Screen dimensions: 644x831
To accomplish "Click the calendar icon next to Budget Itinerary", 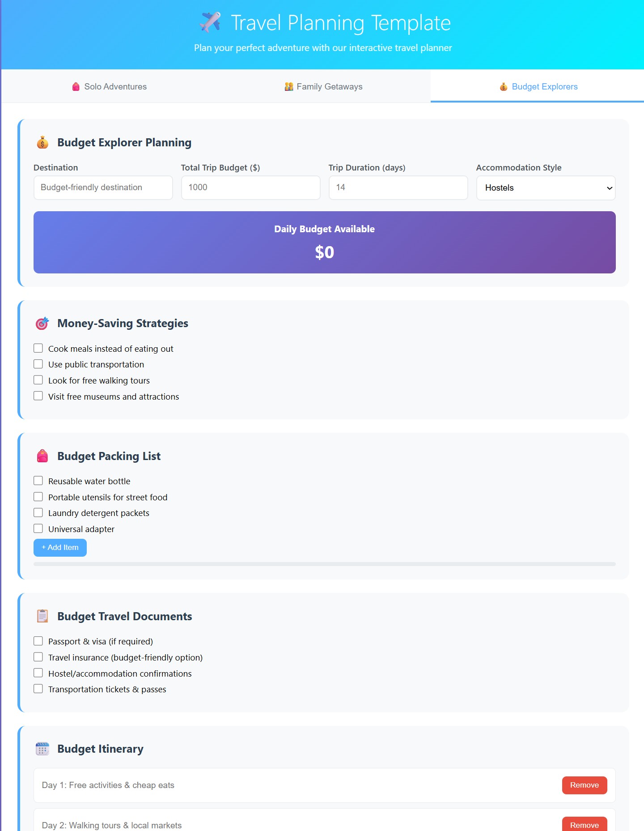I will pos(42,748).
